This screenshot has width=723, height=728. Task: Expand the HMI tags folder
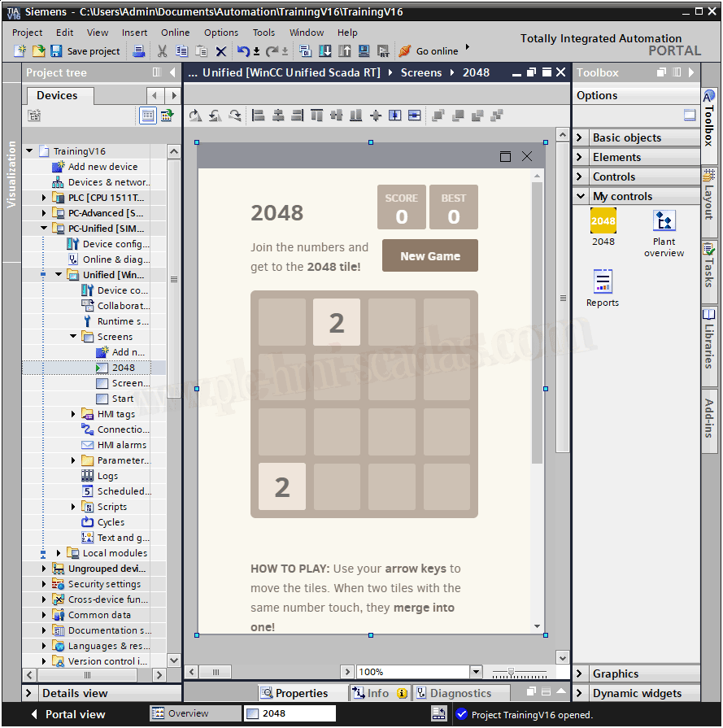pos(74,414)
